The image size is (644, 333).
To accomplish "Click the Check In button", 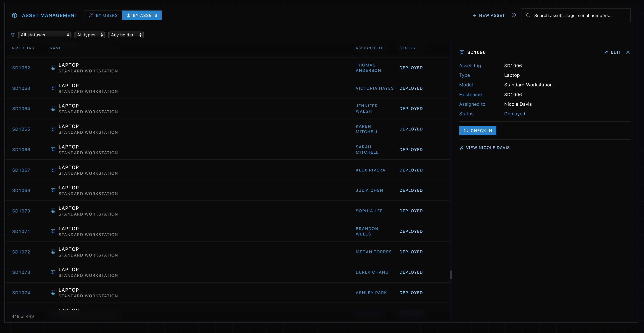I will point(477,130).
